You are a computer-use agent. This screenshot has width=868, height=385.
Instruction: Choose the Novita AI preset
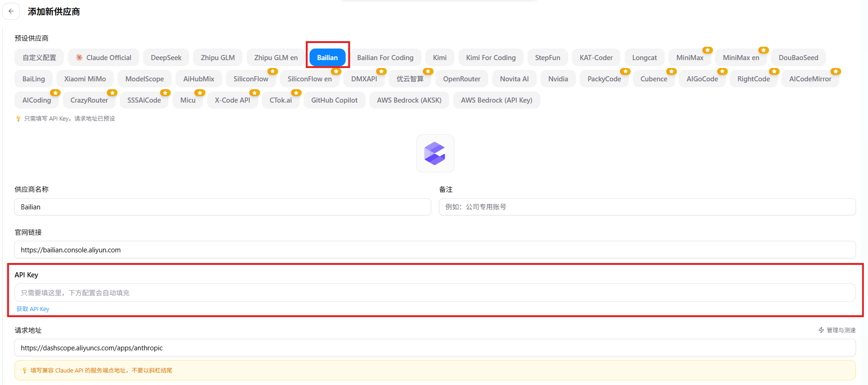tap(515, 79)
